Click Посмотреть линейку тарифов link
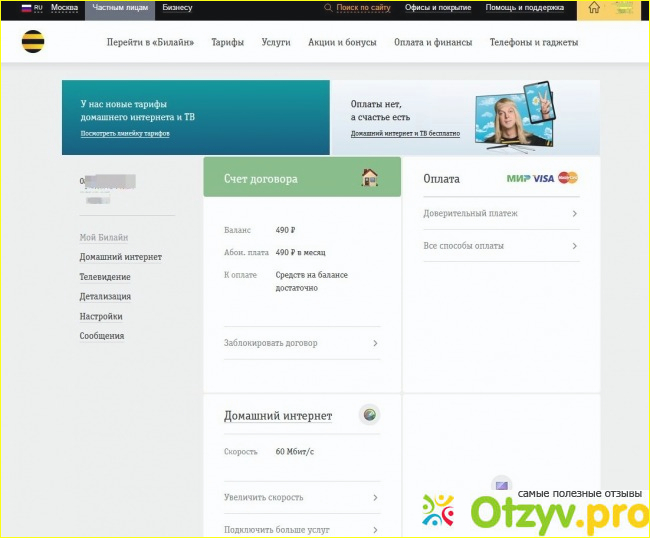 coord(125,133)
